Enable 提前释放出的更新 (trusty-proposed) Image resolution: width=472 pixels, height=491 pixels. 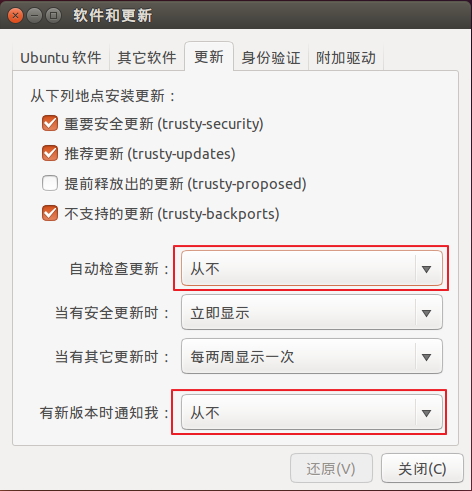50,183
